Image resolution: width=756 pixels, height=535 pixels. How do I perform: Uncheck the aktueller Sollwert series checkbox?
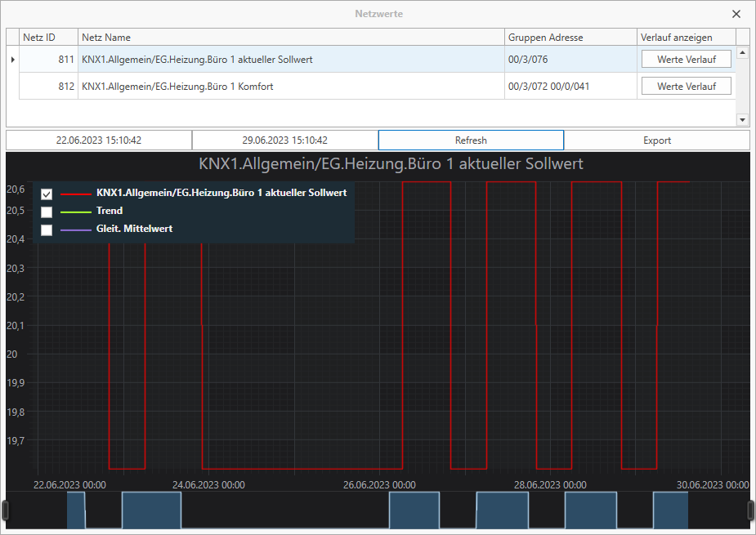47,194
